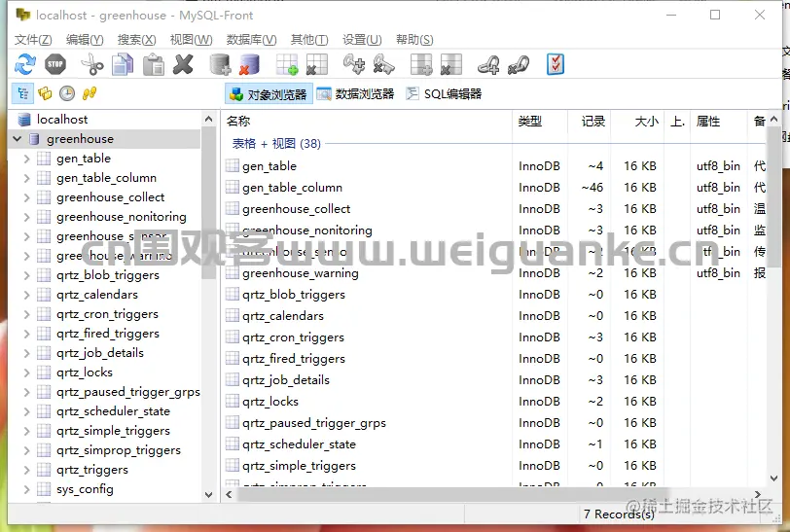The height and width of the screenshot is (532, 790).
Task: Switch to 数据浏览器 tab
Action: 356,94
